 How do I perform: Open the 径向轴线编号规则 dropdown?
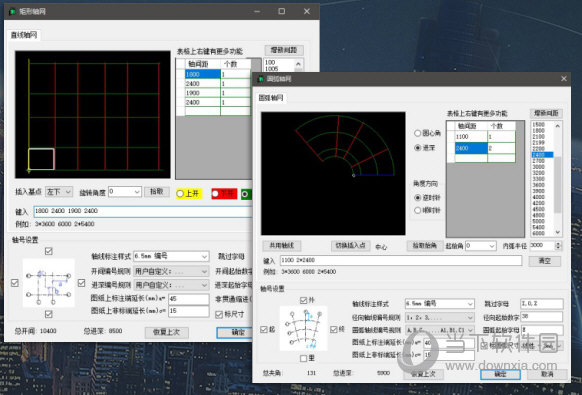click(x=439, y=317)
